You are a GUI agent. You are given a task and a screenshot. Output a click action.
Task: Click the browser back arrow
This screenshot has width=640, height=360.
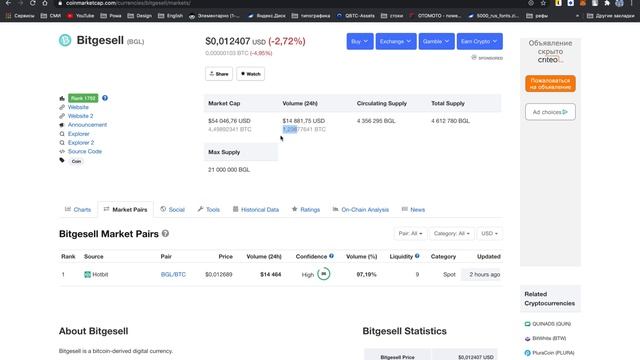[8, 3]
